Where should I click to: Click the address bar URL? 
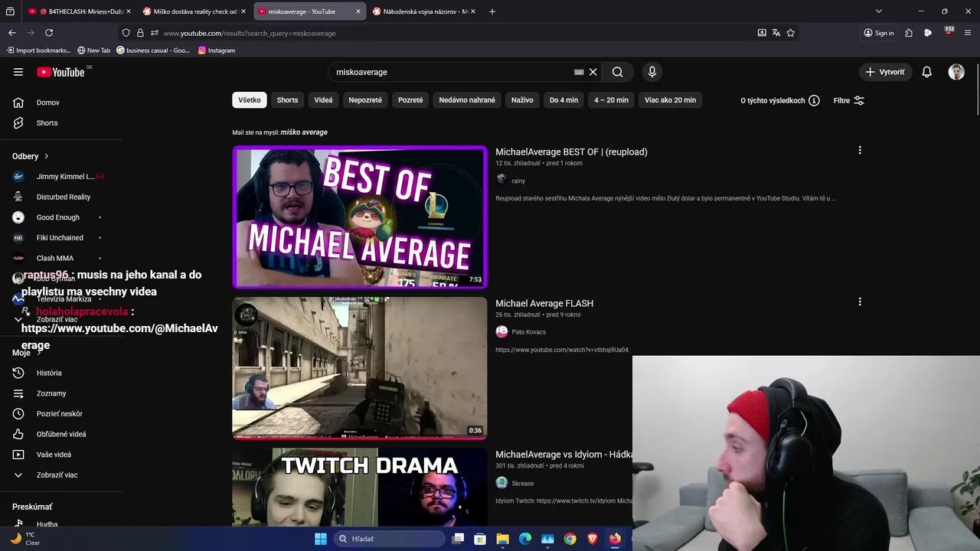250,33
